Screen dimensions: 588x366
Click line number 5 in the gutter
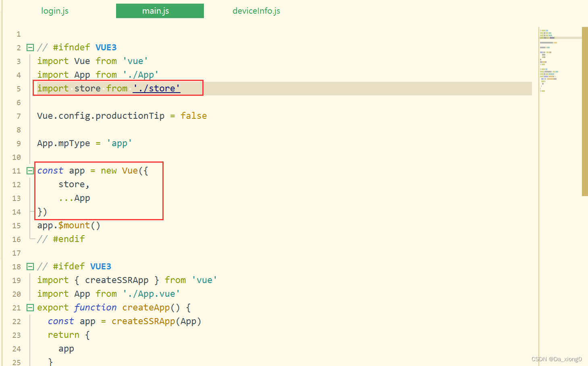19,89
